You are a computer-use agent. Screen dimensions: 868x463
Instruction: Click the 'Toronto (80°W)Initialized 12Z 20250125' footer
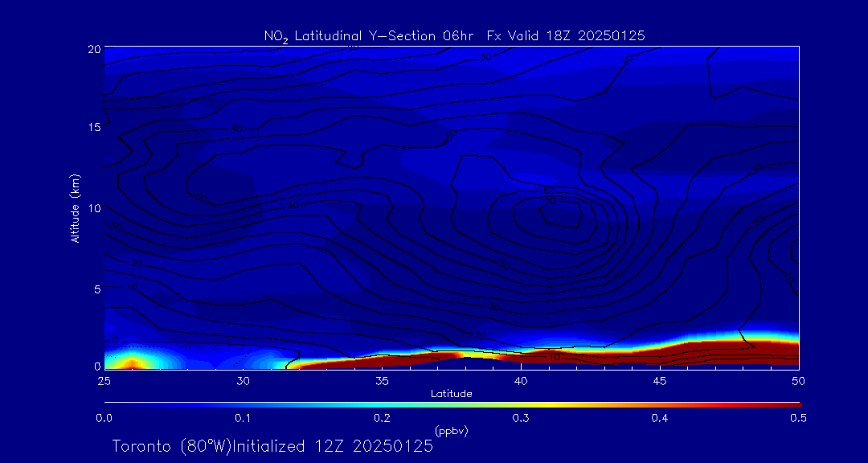click(x=272, y=446)
